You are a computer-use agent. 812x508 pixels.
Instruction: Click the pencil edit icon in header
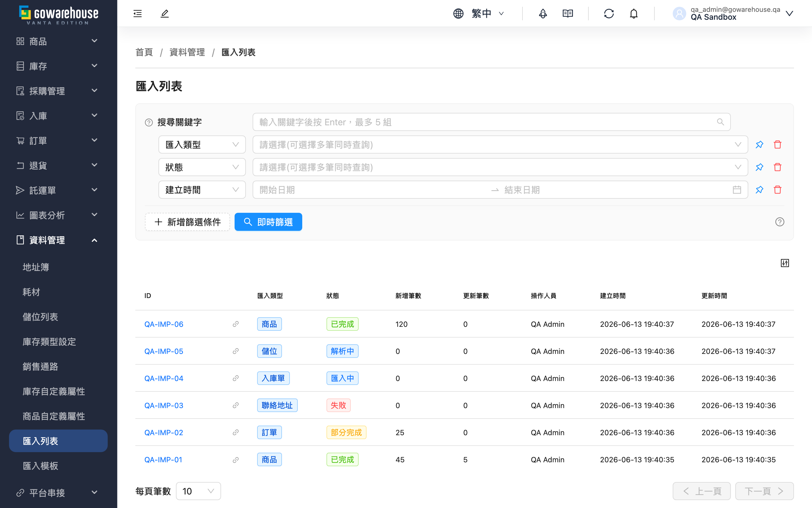164,14
